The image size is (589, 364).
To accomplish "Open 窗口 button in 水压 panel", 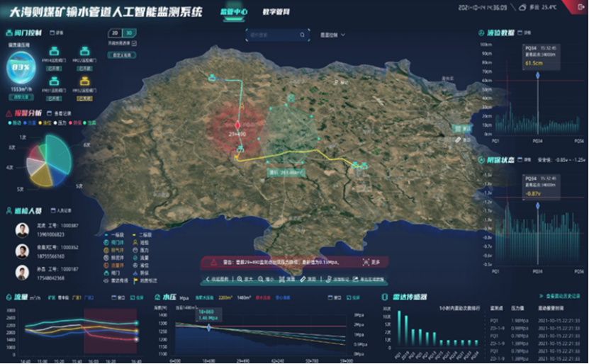I will 335,297.
